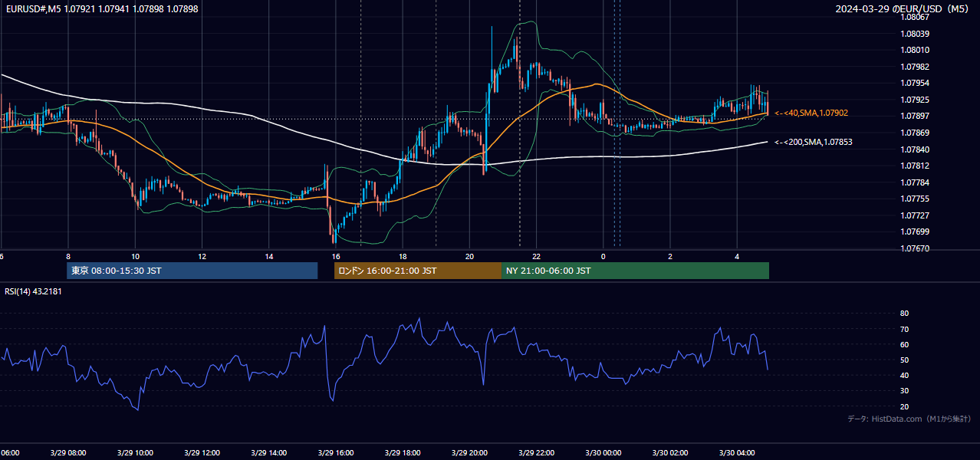Click price axis value 1.08067
980x460 pixels.
coord(916,18)
